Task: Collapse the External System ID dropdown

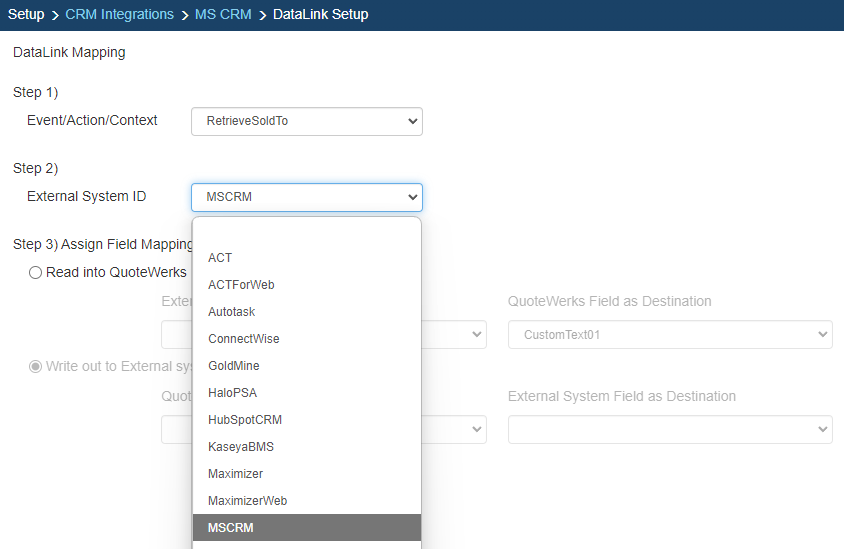Action: [306, 197]
